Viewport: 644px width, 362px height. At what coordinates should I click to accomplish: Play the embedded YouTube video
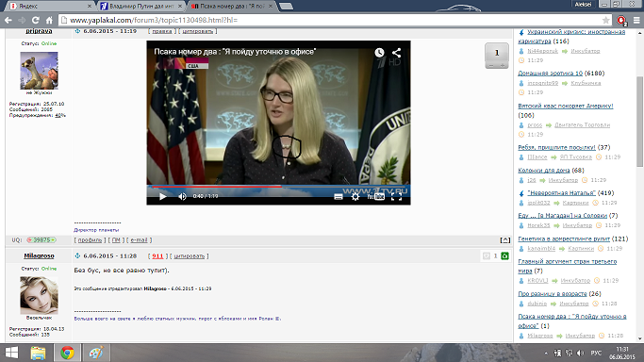pyautogui.click(x=162, y=197)
